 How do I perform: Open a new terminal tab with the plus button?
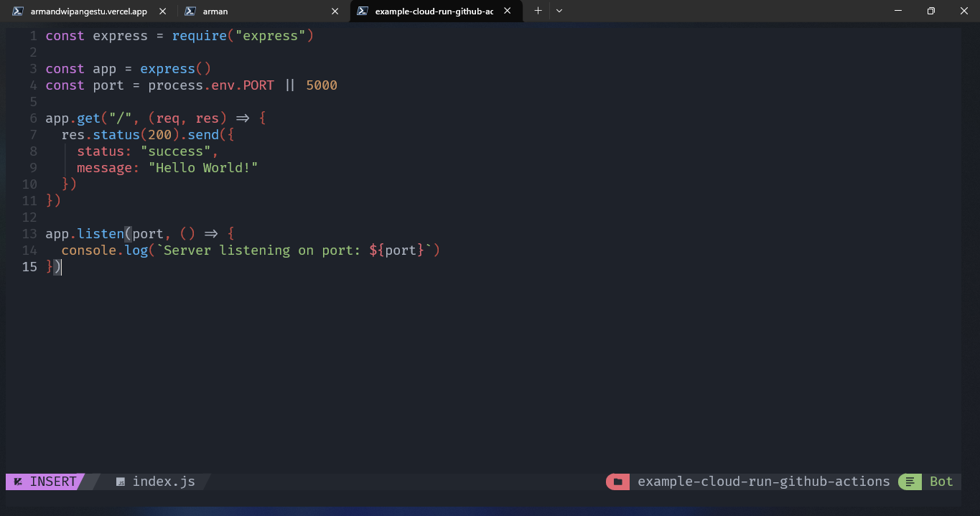coord(537,11)
